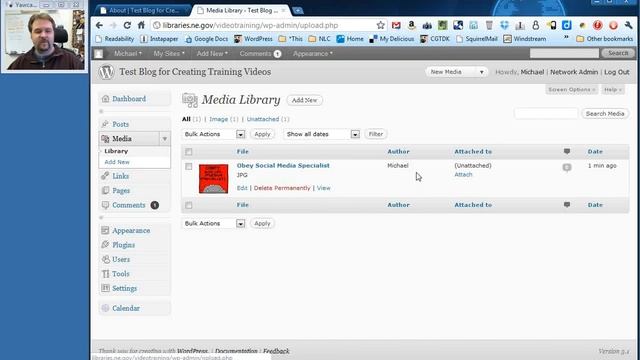Open the Users sidebar section
Screen dimensions: 640x360
tap(121, 260)
